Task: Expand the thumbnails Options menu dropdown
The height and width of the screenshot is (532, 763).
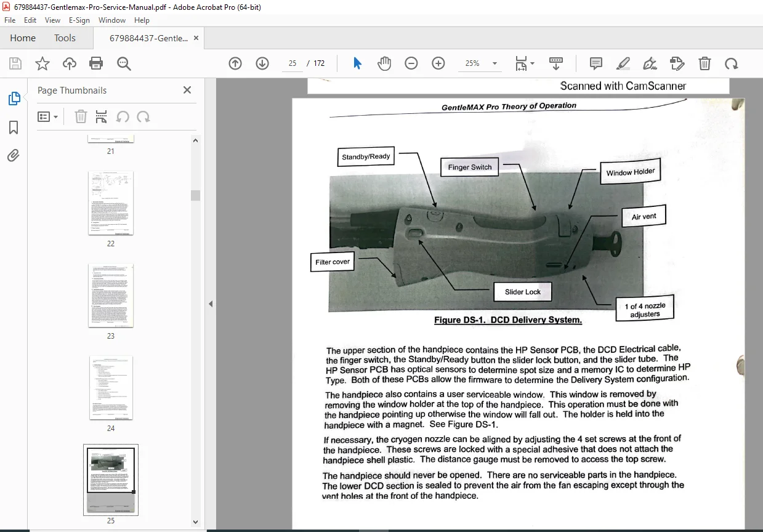Action: 47,117
